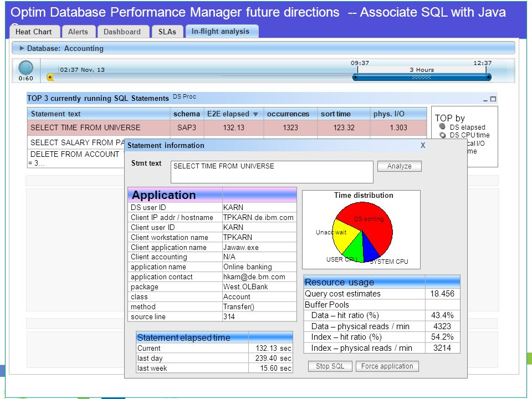Select the SELECT TIME FROM UNIVERSE table row
The height and width of the screenshot is (399, 532).
pos(227,128)
